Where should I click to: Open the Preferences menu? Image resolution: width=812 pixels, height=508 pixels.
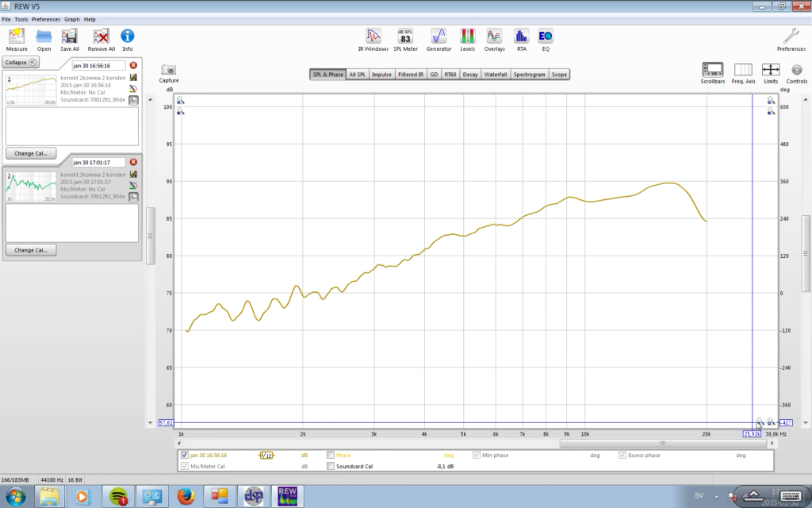pos(46,19)
